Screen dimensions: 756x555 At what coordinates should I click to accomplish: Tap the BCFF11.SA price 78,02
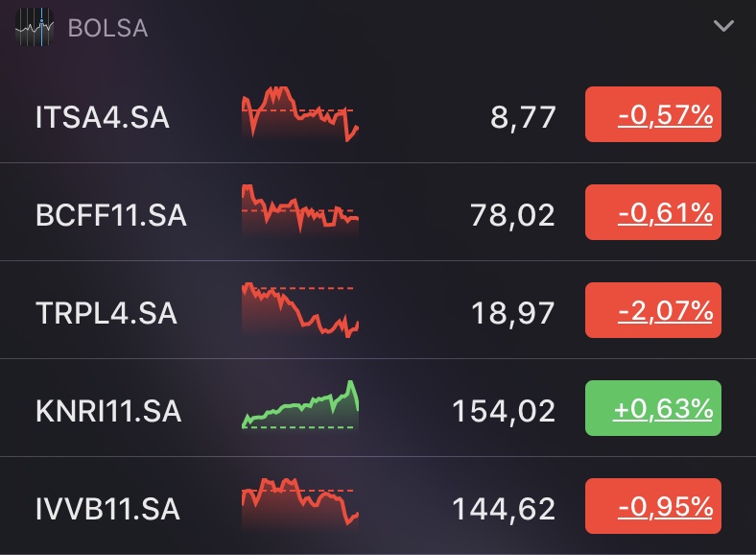[x=513, y=215]
